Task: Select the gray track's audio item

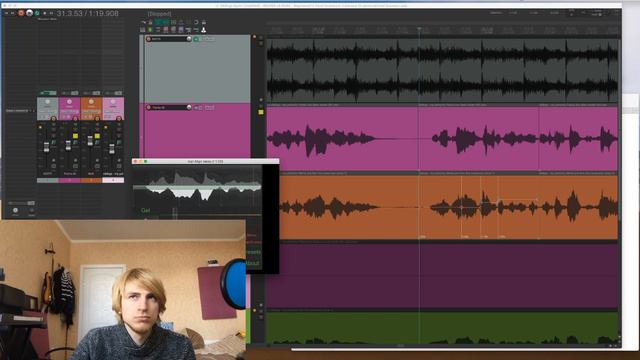Action: click(442, 71)
